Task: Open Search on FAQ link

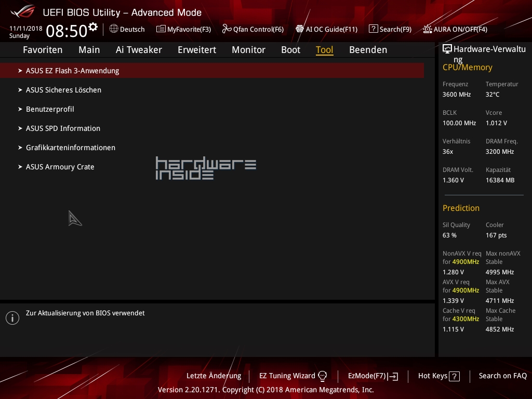Action: tap(502, 376)
